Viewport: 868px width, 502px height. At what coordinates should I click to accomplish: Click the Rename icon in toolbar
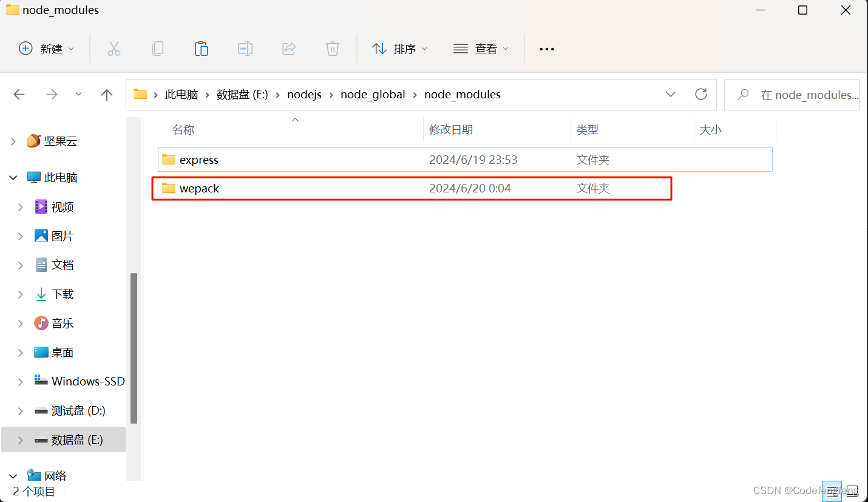(x=245, y=49)
